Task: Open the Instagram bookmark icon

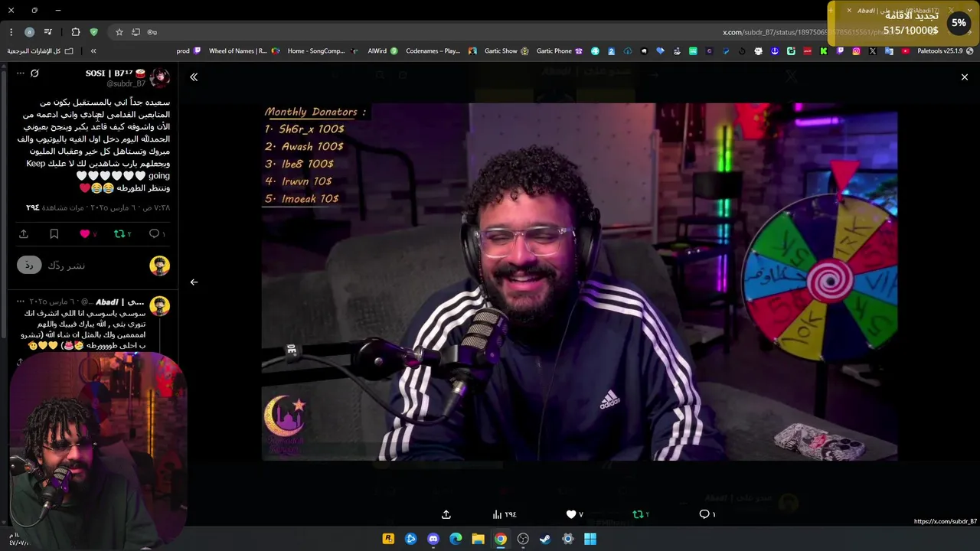Action: (x=856, y=51)
